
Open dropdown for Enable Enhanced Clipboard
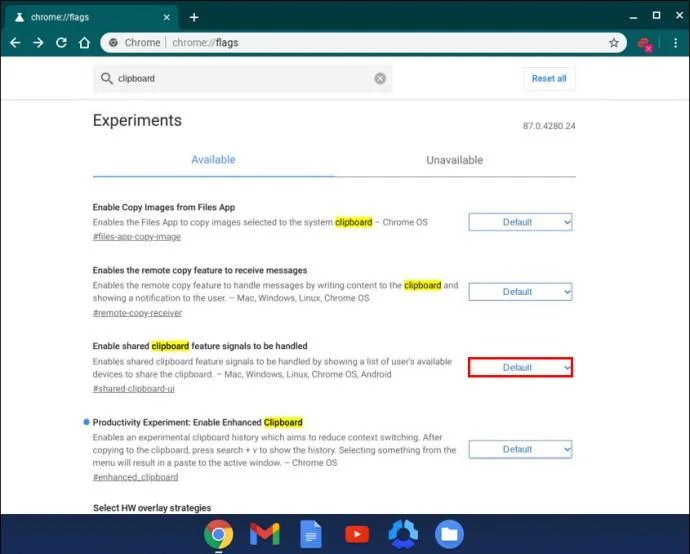(x=520, y=449)
